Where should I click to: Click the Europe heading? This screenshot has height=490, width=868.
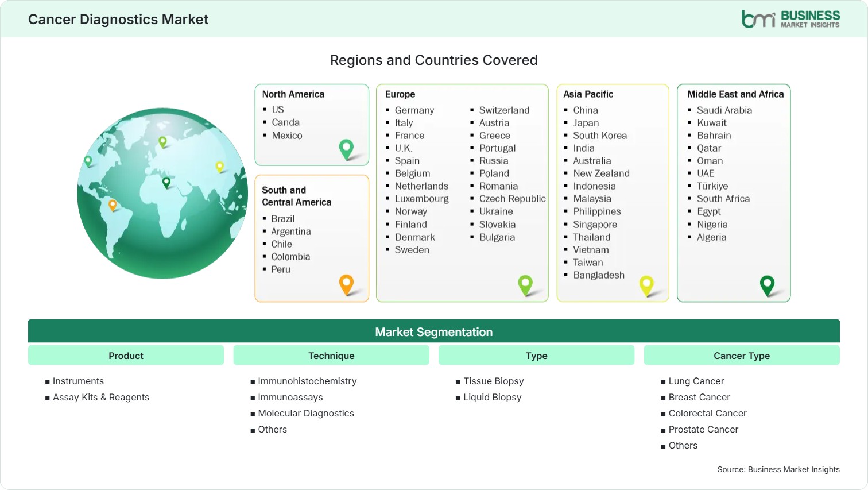tap(400, 94)
